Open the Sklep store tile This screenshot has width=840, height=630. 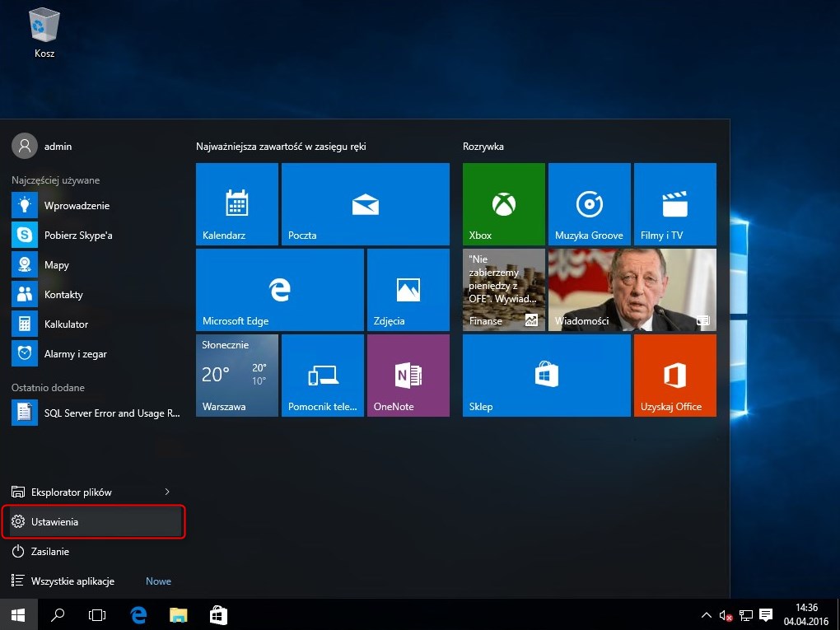[546, 376]
